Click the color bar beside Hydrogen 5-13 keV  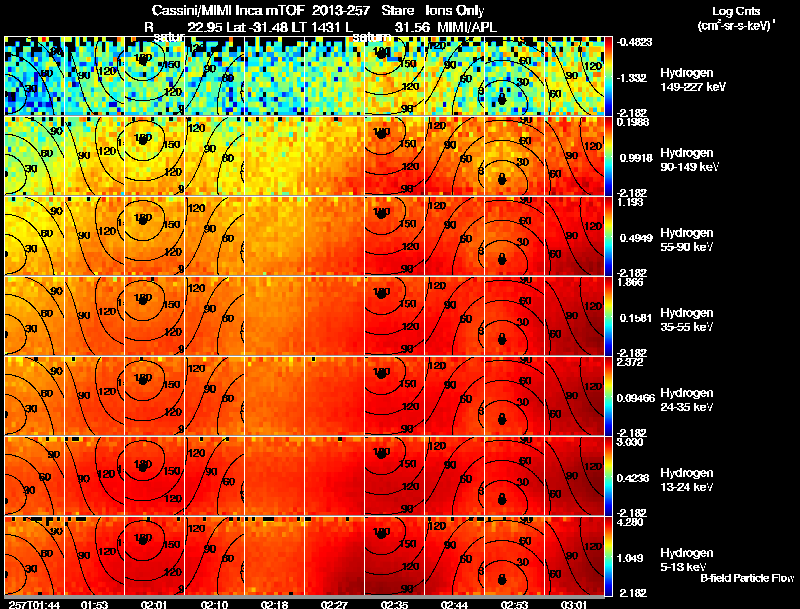pyautogui.click(x=608, y=556)
